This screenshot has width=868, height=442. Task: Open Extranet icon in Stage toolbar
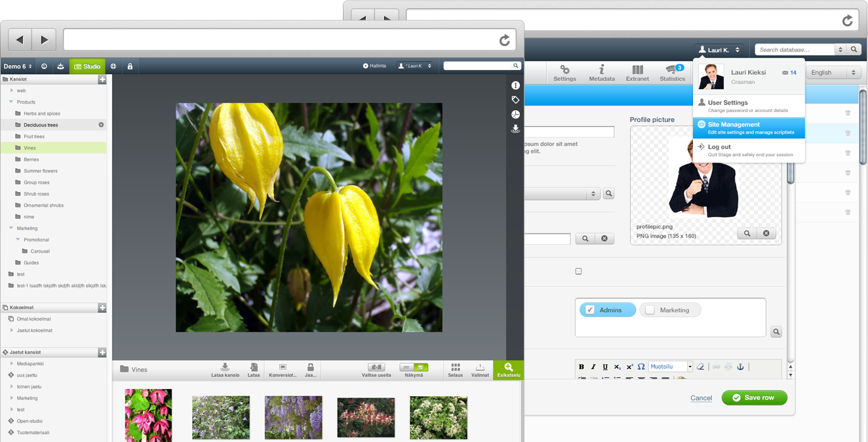[637, 73]
